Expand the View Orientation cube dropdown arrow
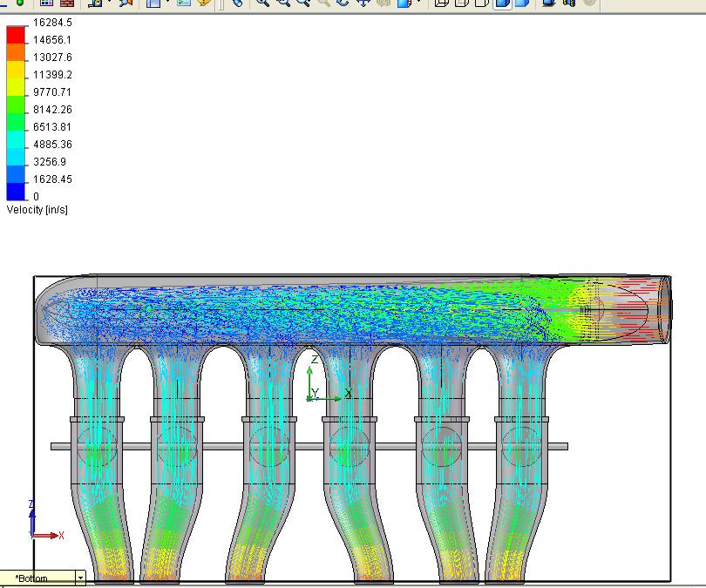 click(419, 3)
